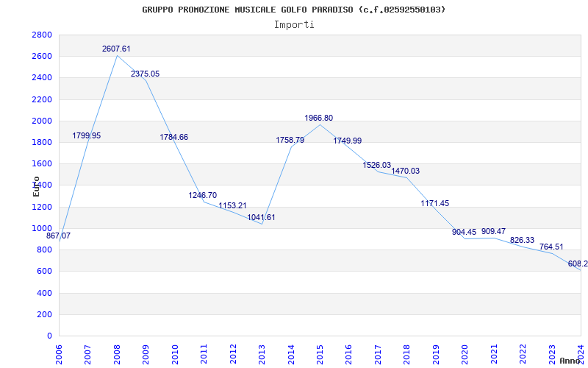
Task: Click the Anno x-axis label
Action: click(x=570, y=361)
